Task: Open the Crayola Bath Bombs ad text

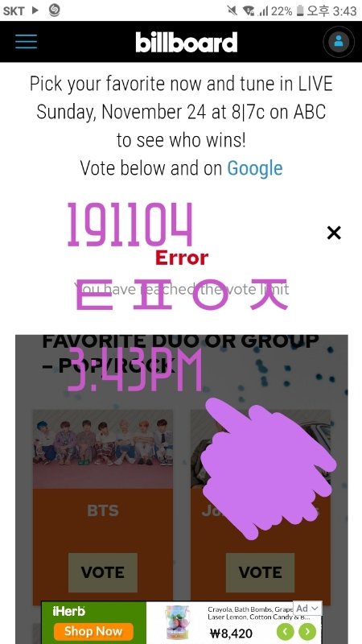Action: pos(250,613)
